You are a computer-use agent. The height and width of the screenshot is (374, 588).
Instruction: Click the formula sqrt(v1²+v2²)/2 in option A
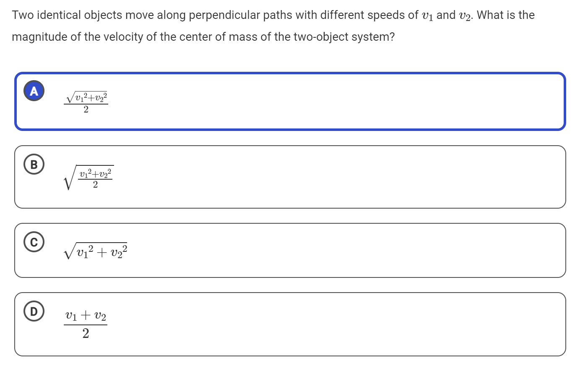click(85, 101)
